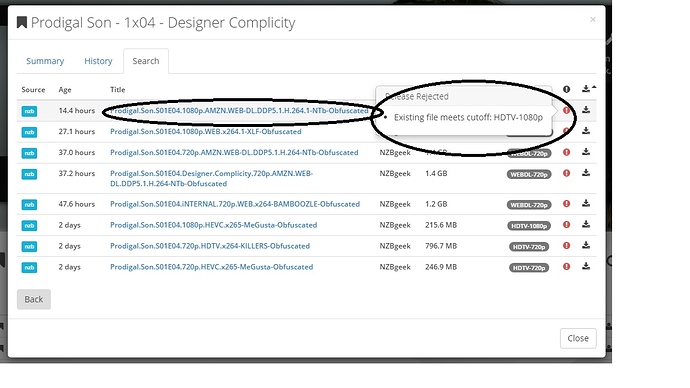Open the 1080p AMZN WEB-DL NTb release link

coord(239,111)
